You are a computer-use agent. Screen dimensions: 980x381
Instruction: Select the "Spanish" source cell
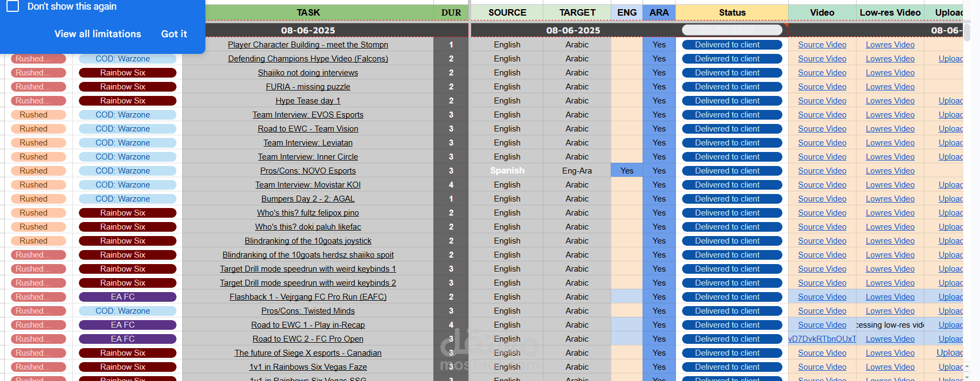point(507,171)
